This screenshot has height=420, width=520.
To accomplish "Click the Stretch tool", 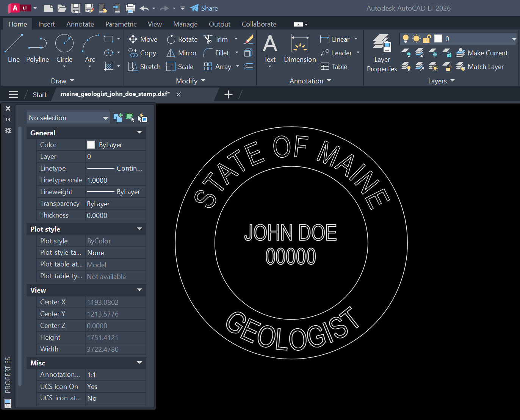I will point(144,67).
